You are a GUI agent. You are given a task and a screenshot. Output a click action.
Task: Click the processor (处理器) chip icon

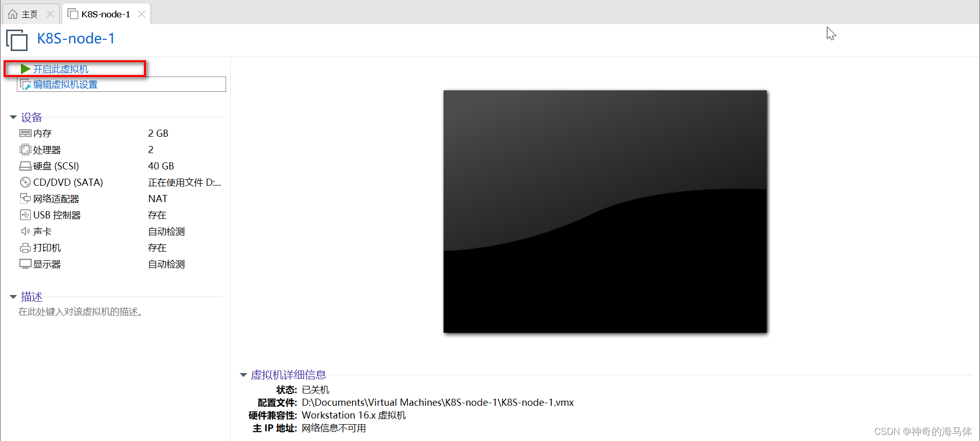pyautogui.click(x=26, y=150)
